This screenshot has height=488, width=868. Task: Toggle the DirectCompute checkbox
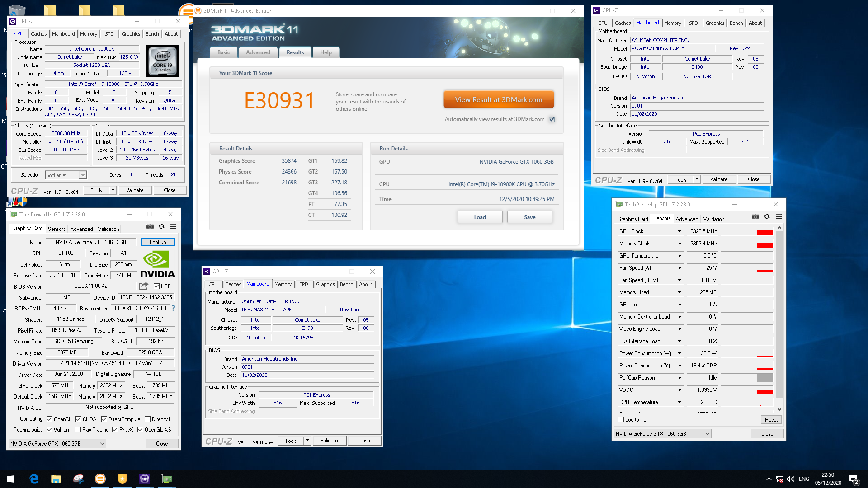[x=104, y=419]
